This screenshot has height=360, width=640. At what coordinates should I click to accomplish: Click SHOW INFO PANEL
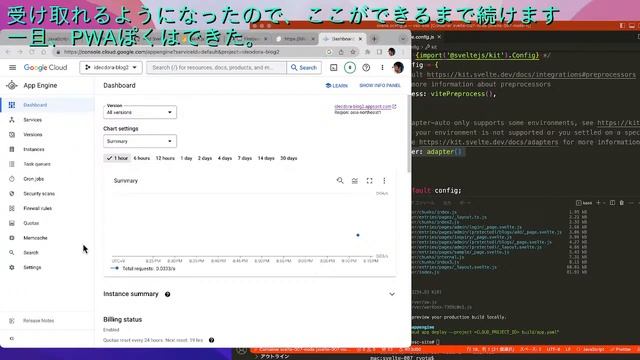pyautogui.click(x=380, y=86)
